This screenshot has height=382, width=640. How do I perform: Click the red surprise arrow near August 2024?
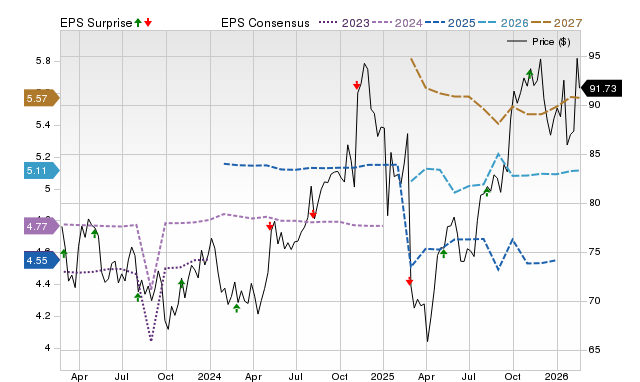tap(313, 215)
